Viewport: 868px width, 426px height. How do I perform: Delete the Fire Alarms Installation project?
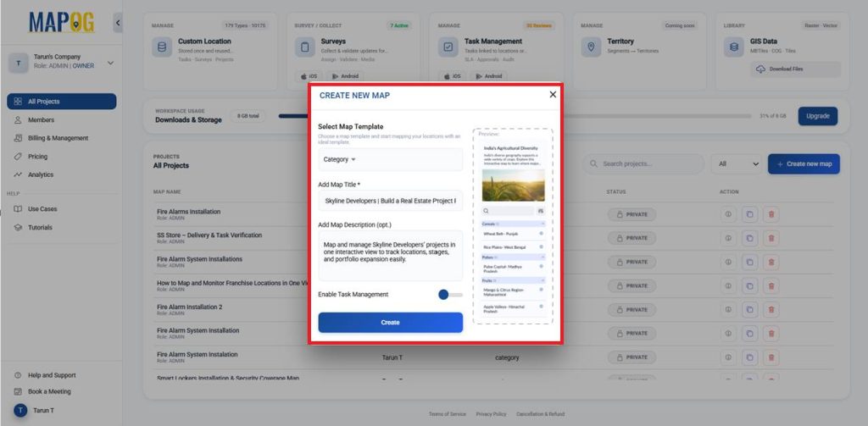click(771, 214)
